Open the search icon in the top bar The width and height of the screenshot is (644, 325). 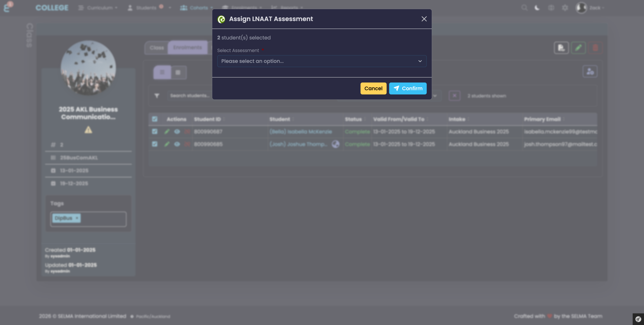pos(524,8)
